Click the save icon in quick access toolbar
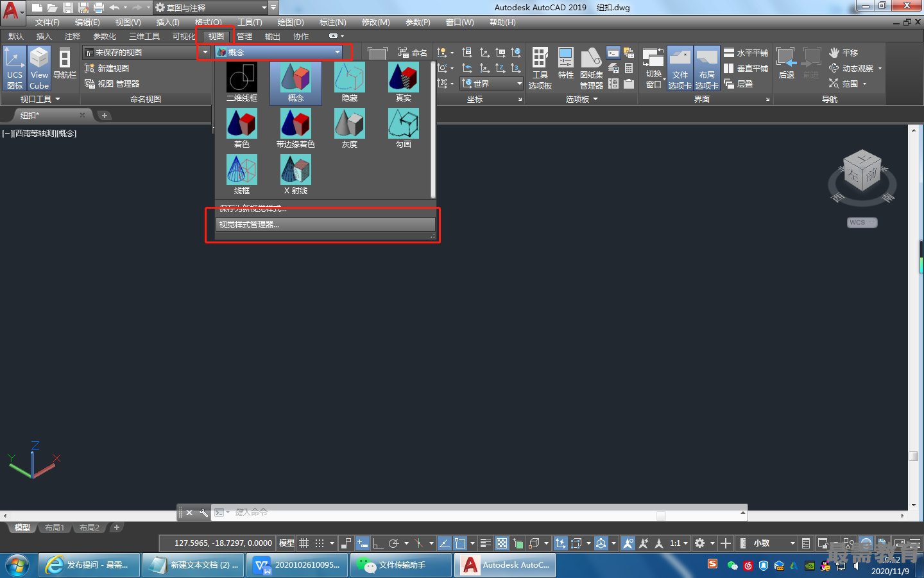Screen dimensions: 924x578 click(68, 8)
